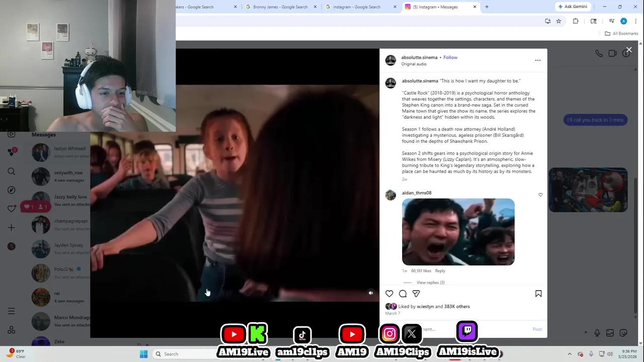This screenshot has height=362, width=644.
Task: Expand View replies (3) under the comment
Action: [431, 283]
